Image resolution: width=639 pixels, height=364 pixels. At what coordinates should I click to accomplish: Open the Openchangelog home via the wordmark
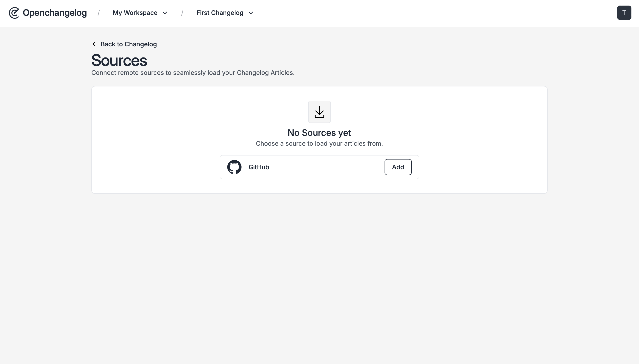click(55, 13)
